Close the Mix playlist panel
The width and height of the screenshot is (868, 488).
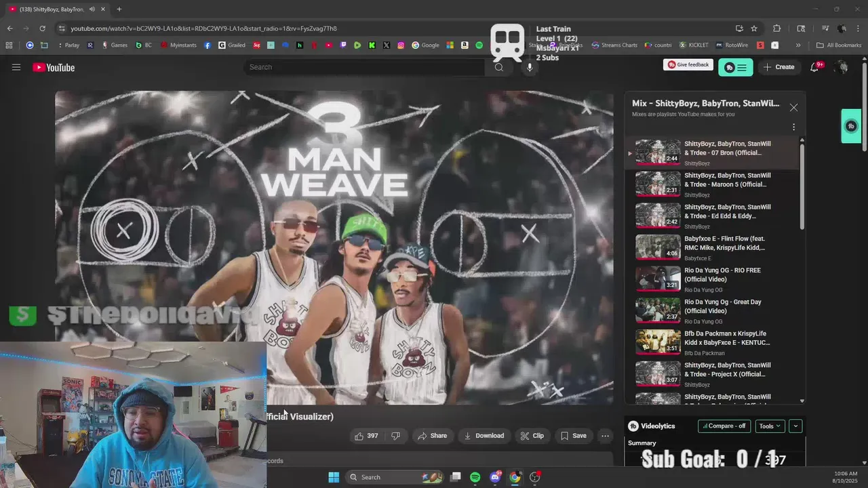point(793,108)
